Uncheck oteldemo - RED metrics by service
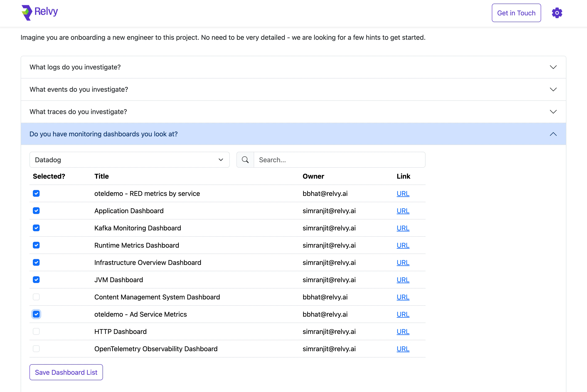The image size is (587, 392). coord(36,193)
